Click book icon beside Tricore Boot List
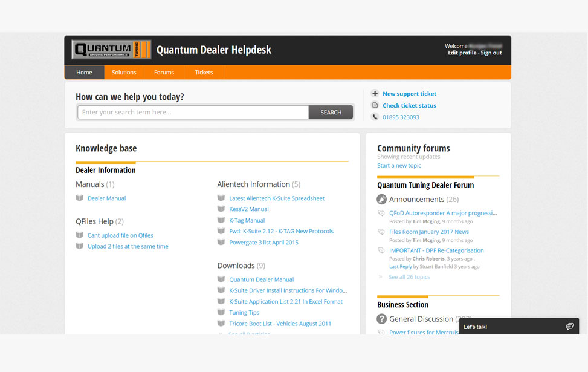Screen dimensions: 588x372 click(221, 323)
